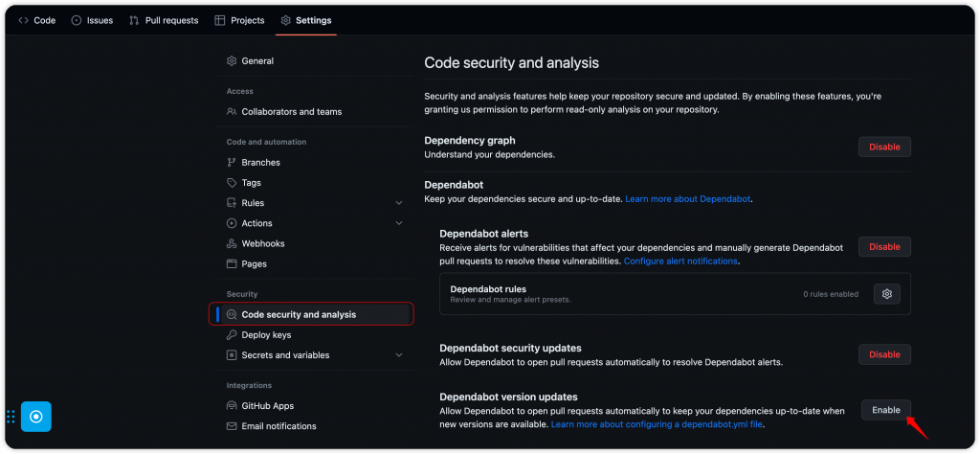Open Configure alert notifications link
The image size is (980, 454).
680,261
